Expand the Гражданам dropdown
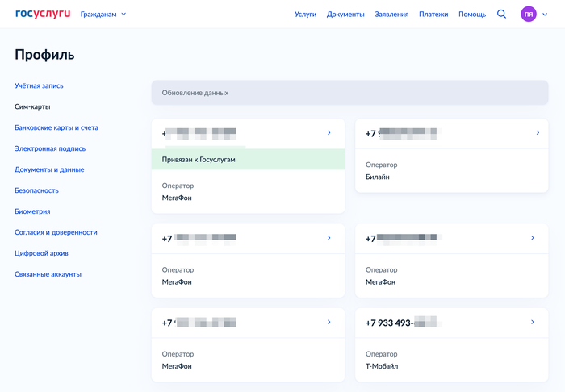Viewport: 565px width, 392px height. pos(103,14)
